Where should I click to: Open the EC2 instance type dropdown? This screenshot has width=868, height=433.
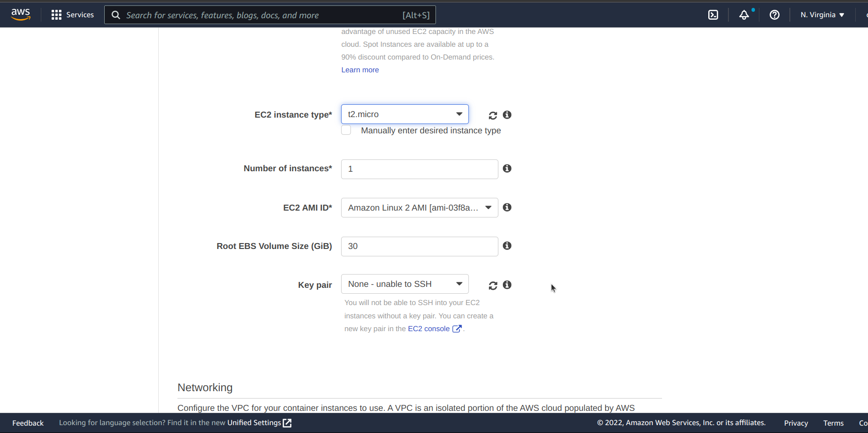(405, 114)
